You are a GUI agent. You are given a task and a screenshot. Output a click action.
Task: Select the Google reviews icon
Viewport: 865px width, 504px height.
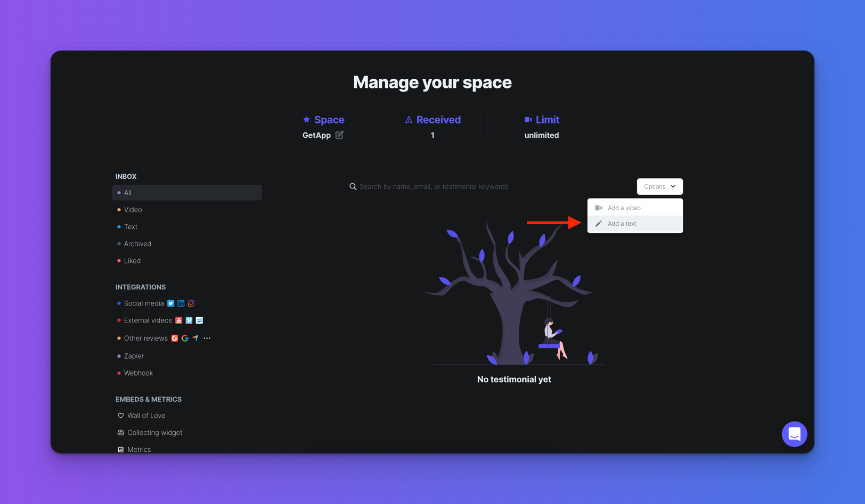coord(185,338)
